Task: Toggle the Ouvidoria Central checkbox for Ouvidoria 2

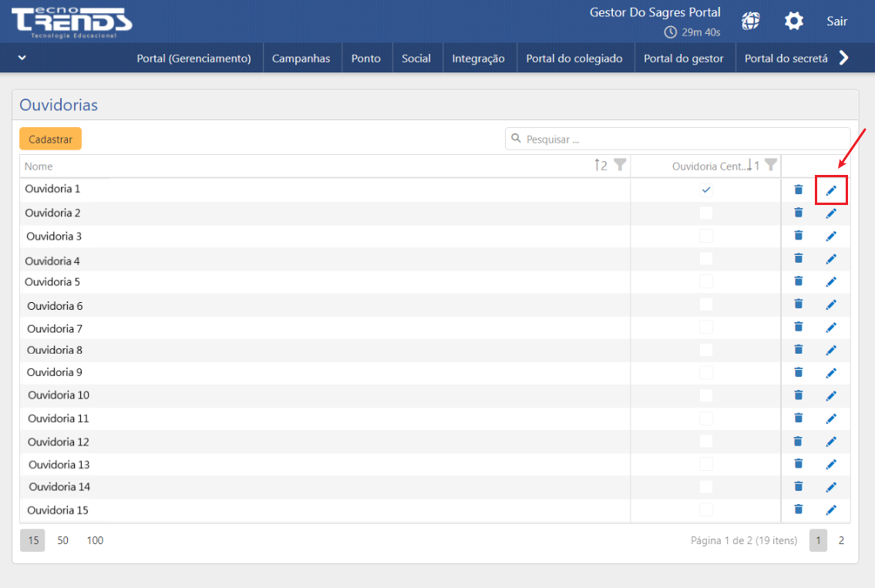Action: click(x=705, y=213)
